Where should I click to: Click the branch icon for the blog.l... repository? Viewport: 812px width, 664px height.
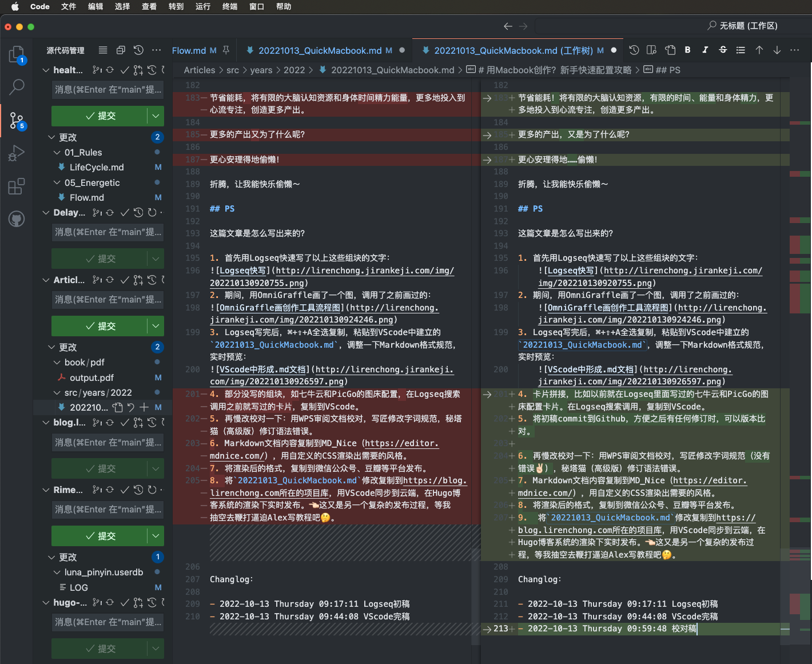tap(97, 423)
